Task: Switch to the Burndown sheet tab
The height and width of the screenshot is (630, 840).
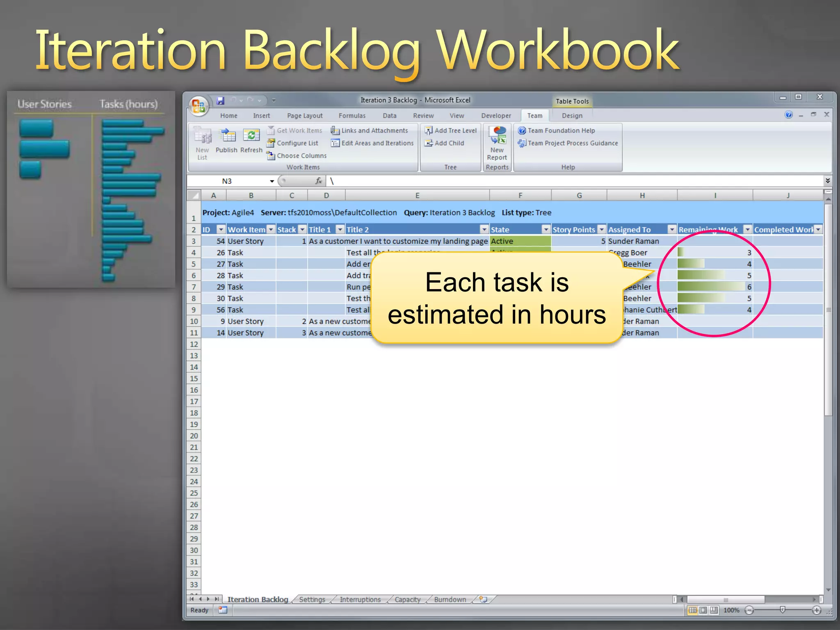Action: coord(450,600)
